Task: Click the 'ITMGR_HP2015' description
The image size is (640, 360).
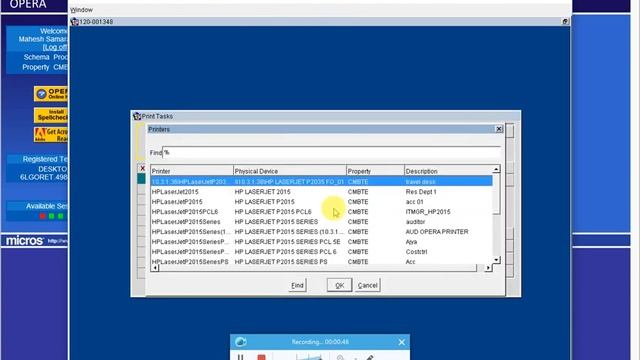Action: 428,212
